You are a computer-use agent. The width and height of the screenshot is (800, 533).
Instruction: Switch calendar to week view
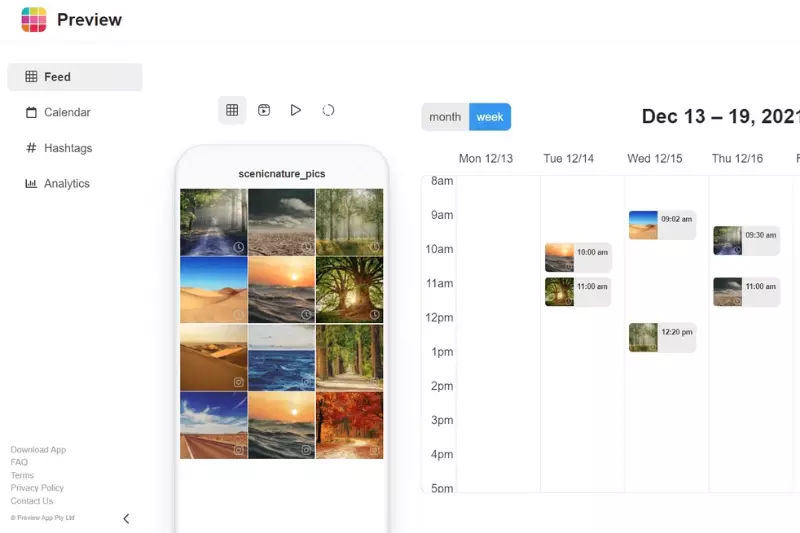[490, 117]
